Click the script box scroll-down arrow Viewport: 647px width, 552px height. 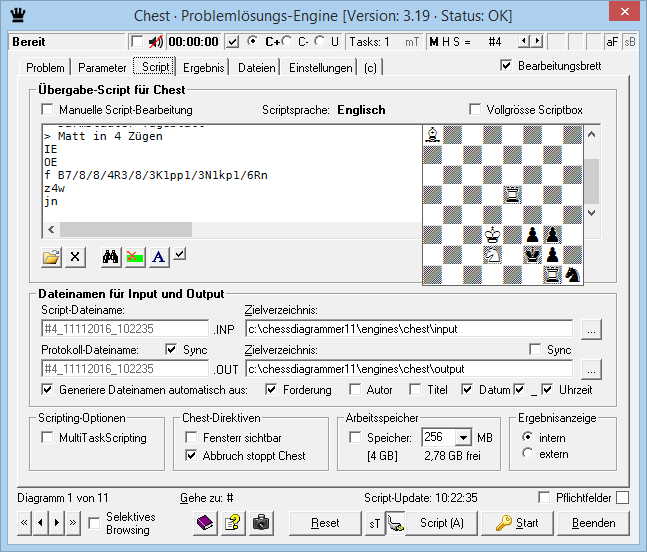591,213
